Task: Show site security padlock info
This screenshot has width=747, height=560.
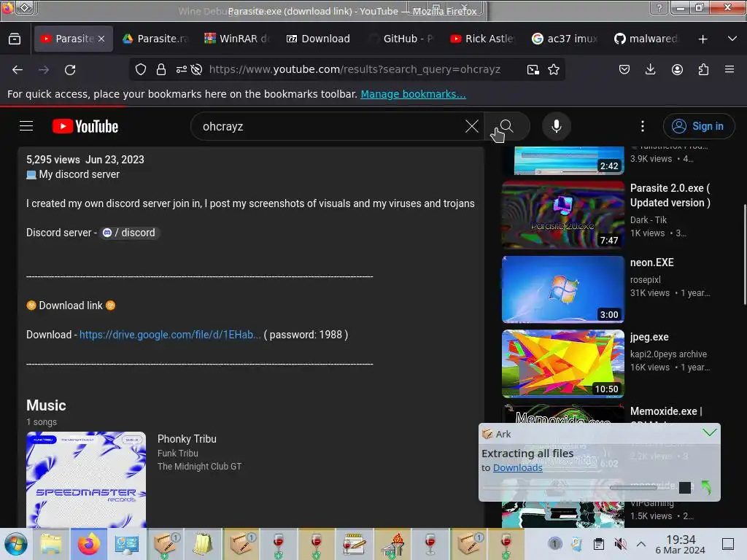Action: tap(161, 69)
